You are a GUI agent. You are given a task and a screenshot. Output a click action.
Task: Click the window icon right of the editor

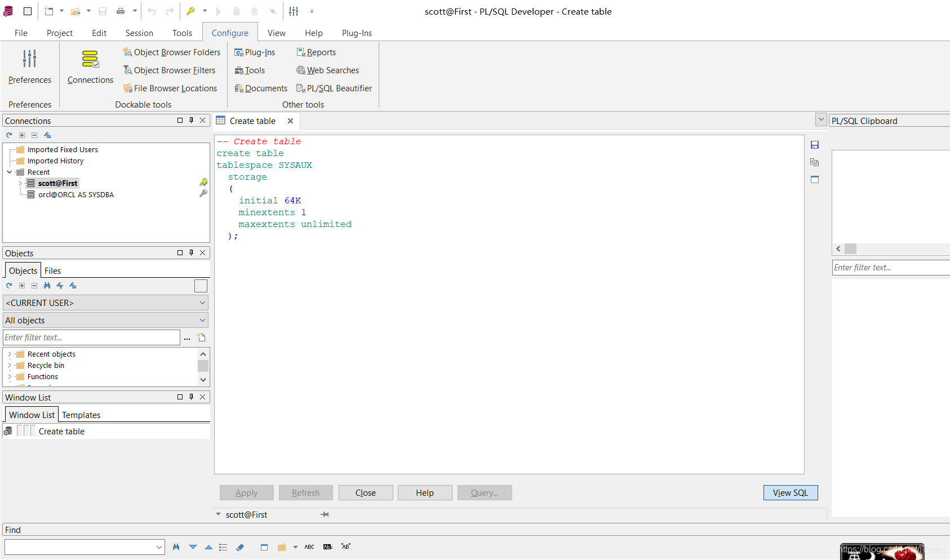(x=815, y=179)
